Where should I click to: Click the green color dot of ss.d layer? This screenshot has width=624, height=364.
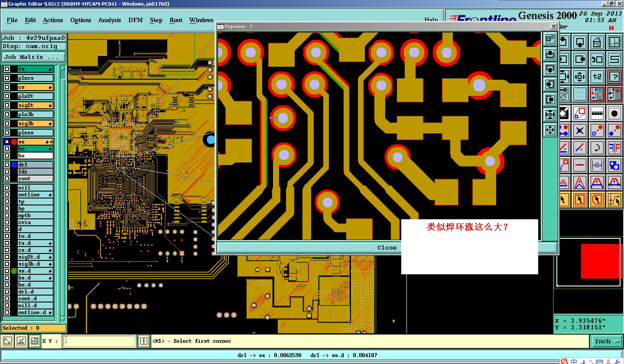pyautogui.click(x=14, y=271)
